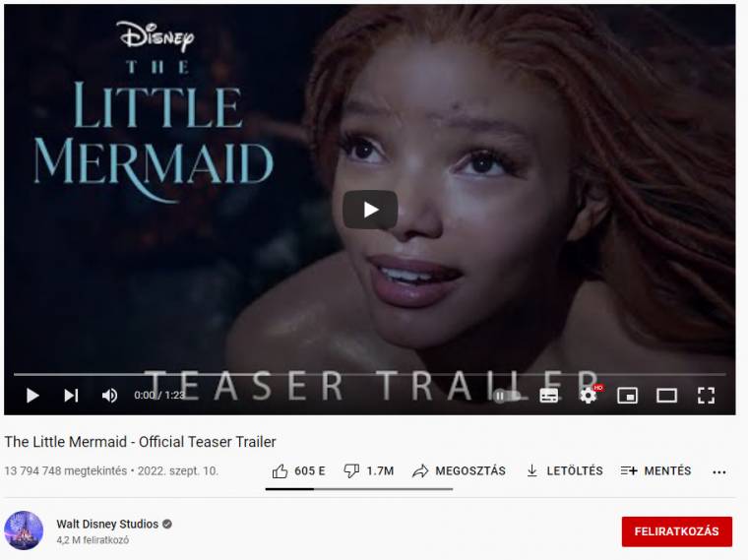Seek in the video progress bar
The height and width of the screenshot is (560, 748).
coord(370,374)
